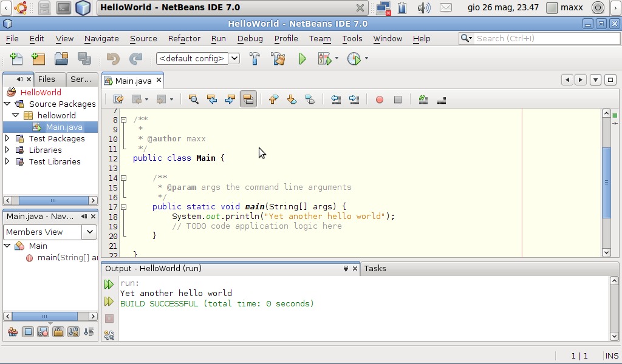Open Ant settings from Output panel
The width and height of the screenshot is (622, 364).
(x=109, y=335)
